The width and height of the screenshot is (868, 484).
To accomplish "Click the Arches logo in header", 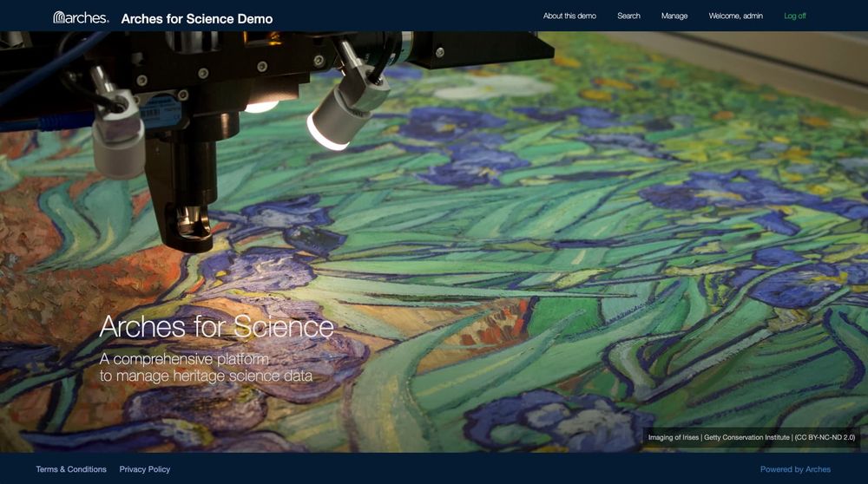I will 81,17.
